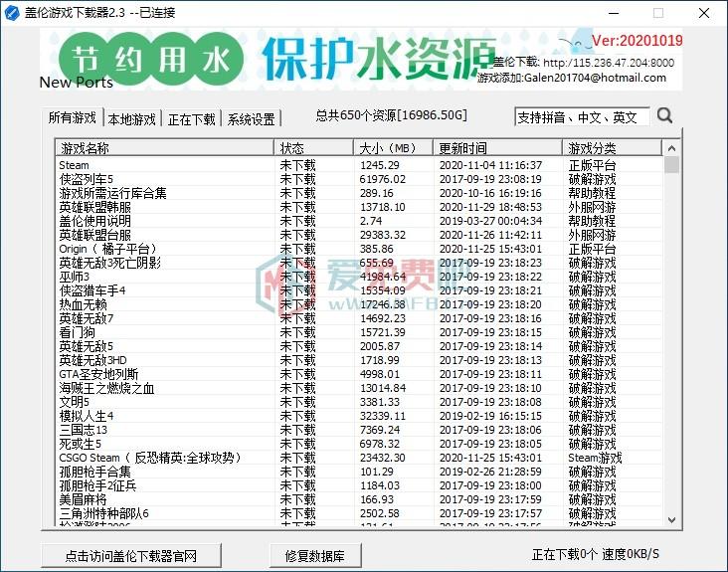Screen dimensions: 728x572
Task: Select 美眉麻将 row
Action: 359,499
